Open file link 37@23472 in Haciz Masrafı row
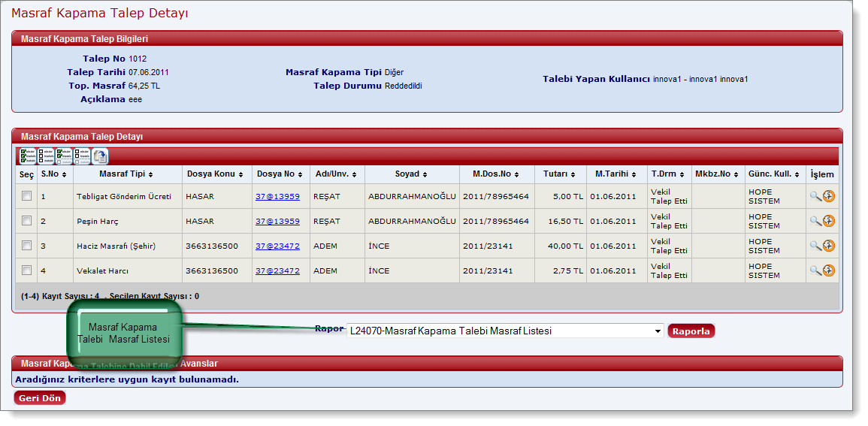 click(x=277, y=246)
